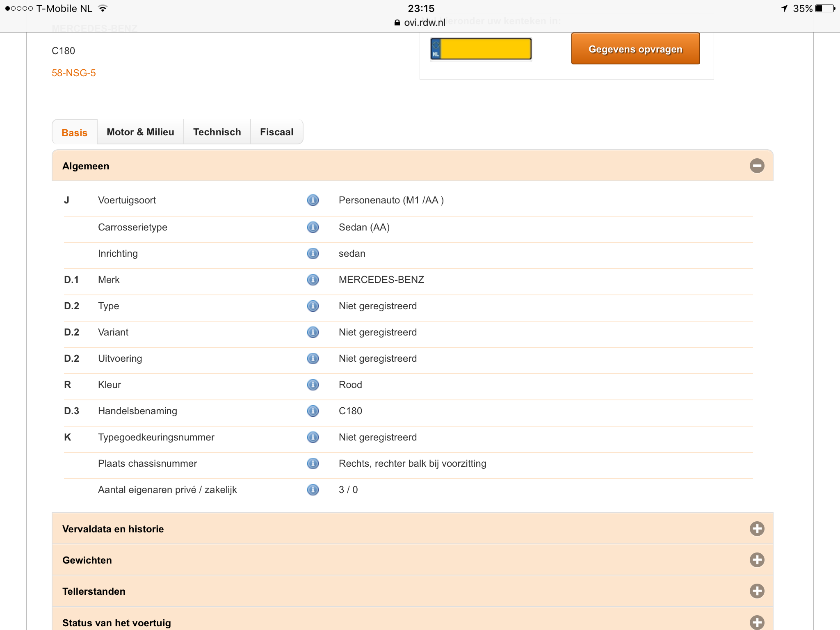This screenshot has width=840, height=630.
Task: Select 'Sedan (AA)' value text
Action: click(x=364, y=227)
